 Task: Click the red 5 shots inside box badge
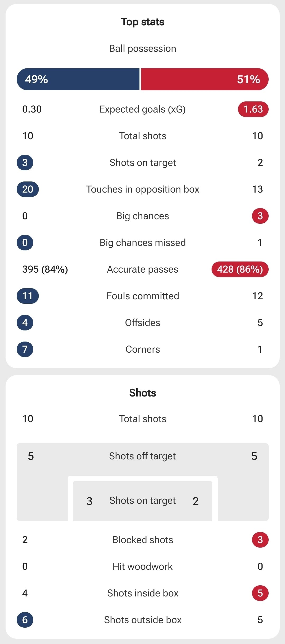[x=260, y=593]
